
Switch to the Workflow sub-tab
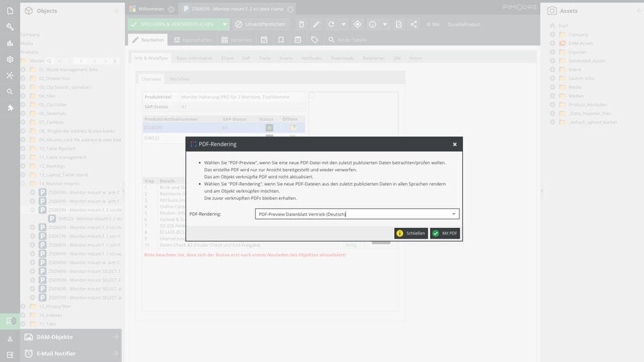tap(180, 79)
